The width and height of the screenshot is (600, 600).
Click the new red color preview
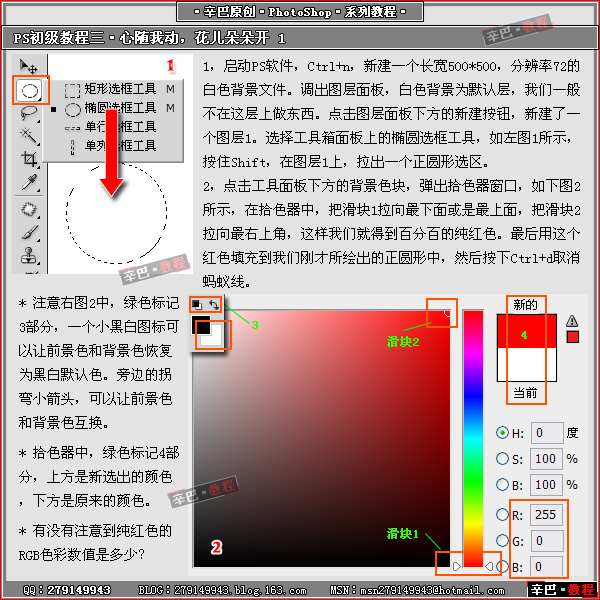pos(527,331)
